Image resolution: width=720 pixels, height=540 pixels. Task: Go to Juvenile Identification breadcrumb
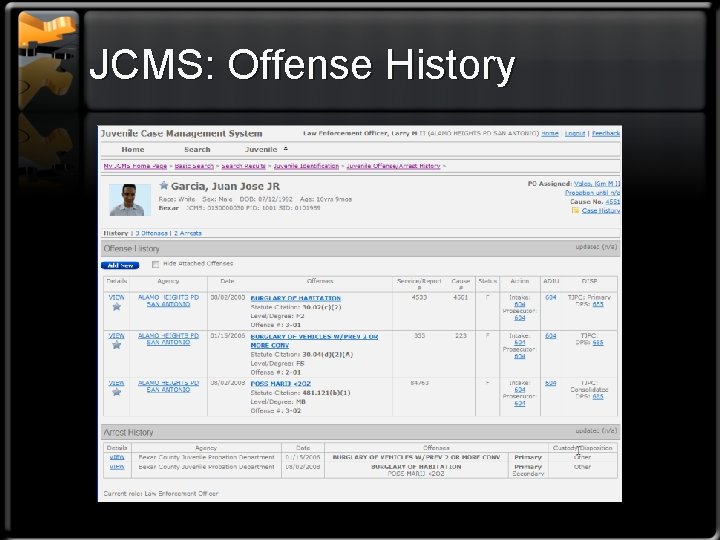pyautogui.click(x=306, y=166)
